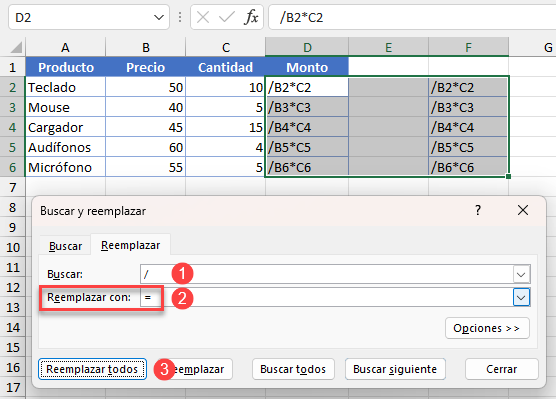This screenshot has height=399, width=556.
Task: Click the Precio cell with value 45
Action: (x=145, y=127)
